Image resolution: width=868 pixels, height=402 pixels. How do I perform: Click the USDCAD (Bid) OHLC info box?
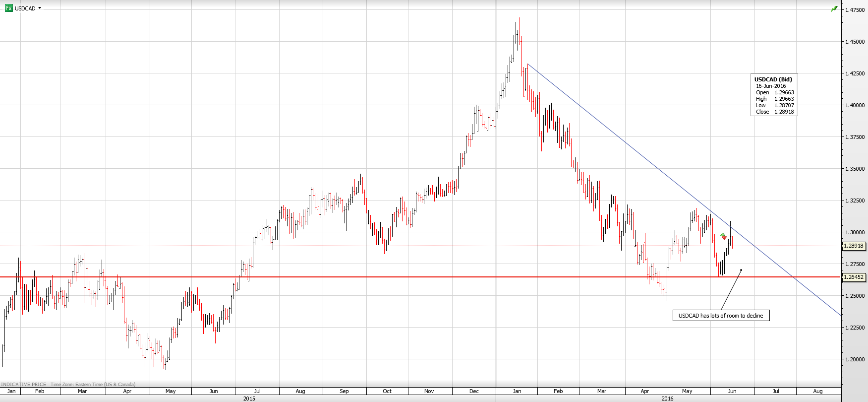[x=774, y=95]
